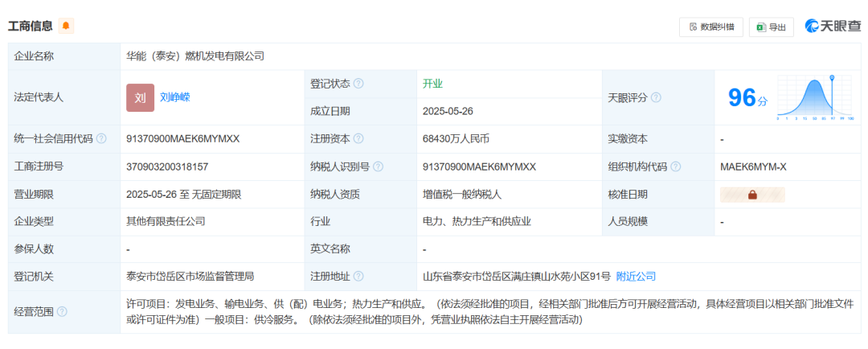Click help icon next to 注册地址
The width and height of the screenshot is (868, 349).
(358, 277)
